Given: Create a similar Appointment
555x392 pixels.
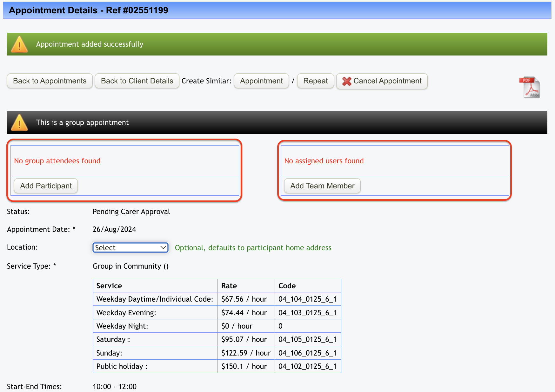Looking at the screenshot, I should (261, 81).
